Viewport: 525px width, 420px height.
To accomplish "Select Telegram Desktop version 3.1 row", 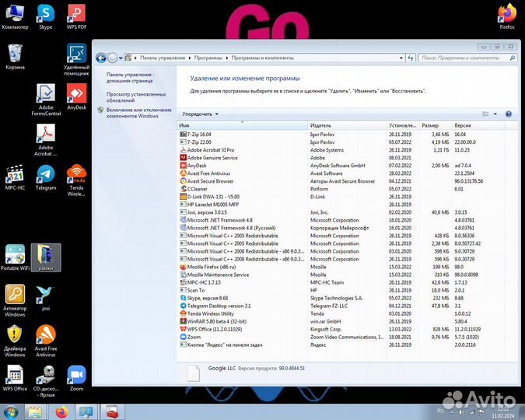I will coord(342,306).
